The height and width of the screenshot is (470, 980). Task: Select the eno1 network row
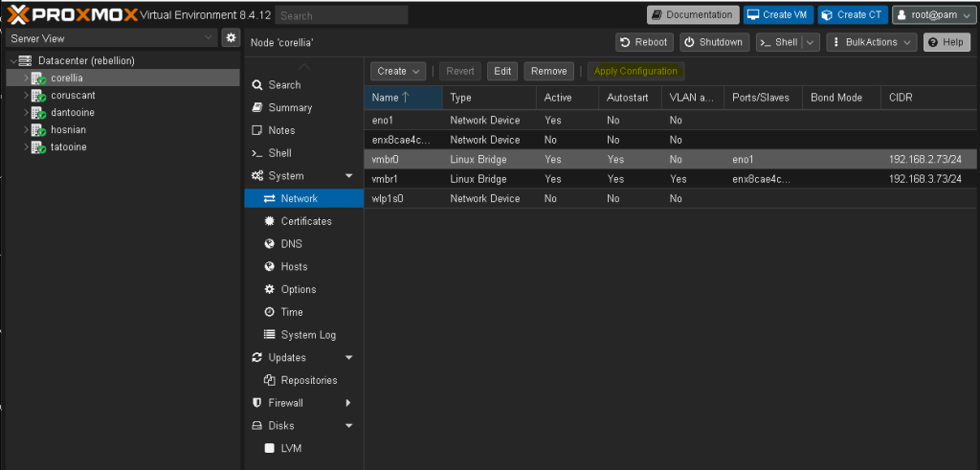[x=672, y=120]
